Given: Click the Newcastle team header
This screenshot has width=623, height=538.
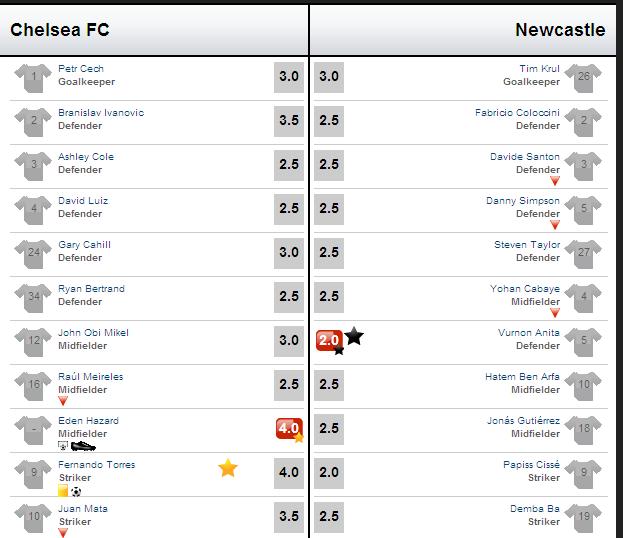Looking at the screenshot, I should [x=560, y=30].
